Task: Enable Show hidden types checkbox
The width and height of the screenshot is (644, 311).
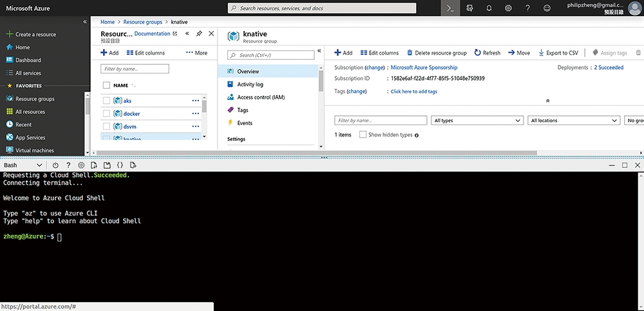Action: pos(363,135)
